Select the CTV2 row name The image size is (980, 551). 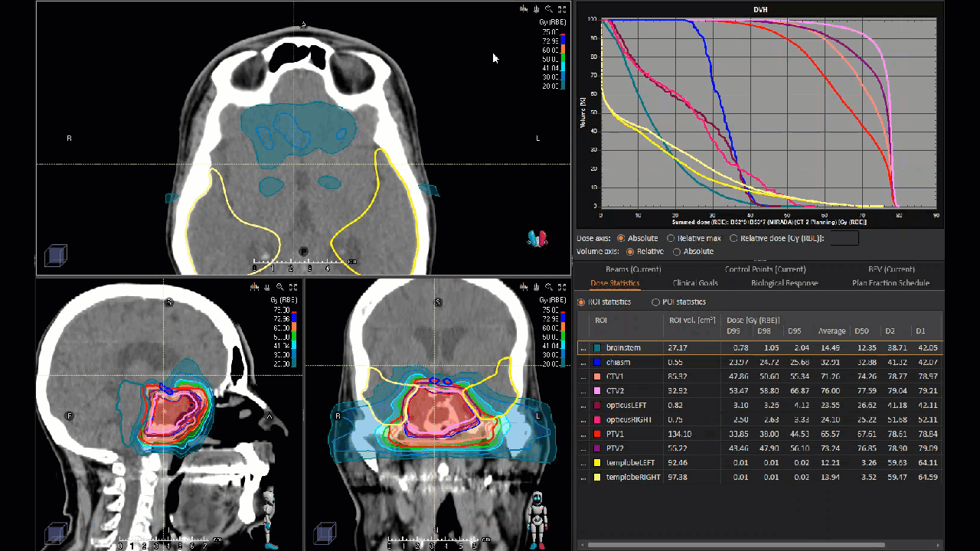[x=615, y=391]
